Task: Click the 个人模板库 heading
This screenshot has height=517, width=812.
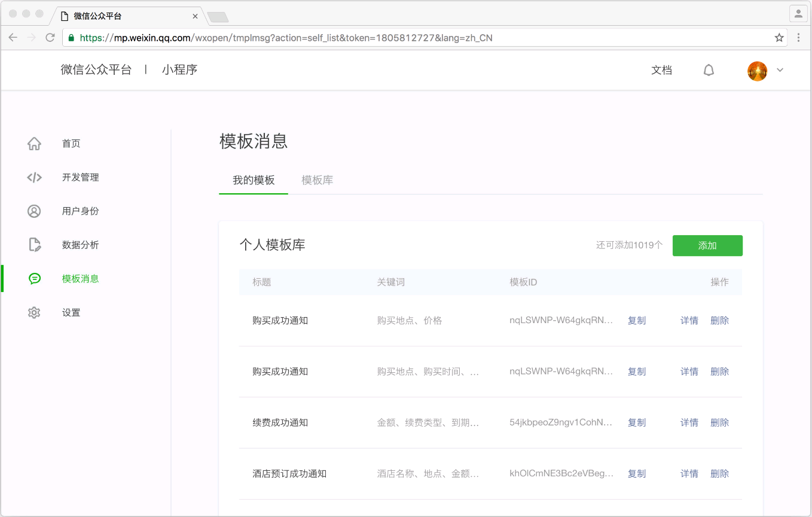Action: click(x=272, y=245)
